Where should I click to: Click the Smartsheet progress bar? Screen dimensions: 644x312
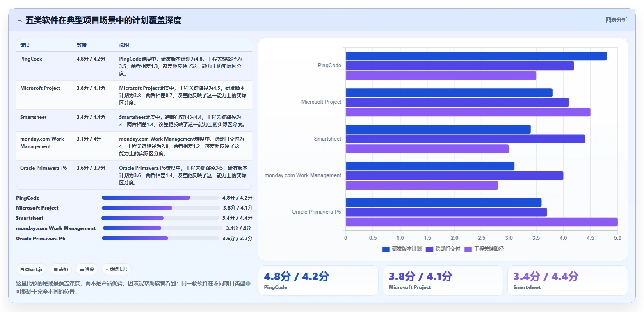(160, 218)
